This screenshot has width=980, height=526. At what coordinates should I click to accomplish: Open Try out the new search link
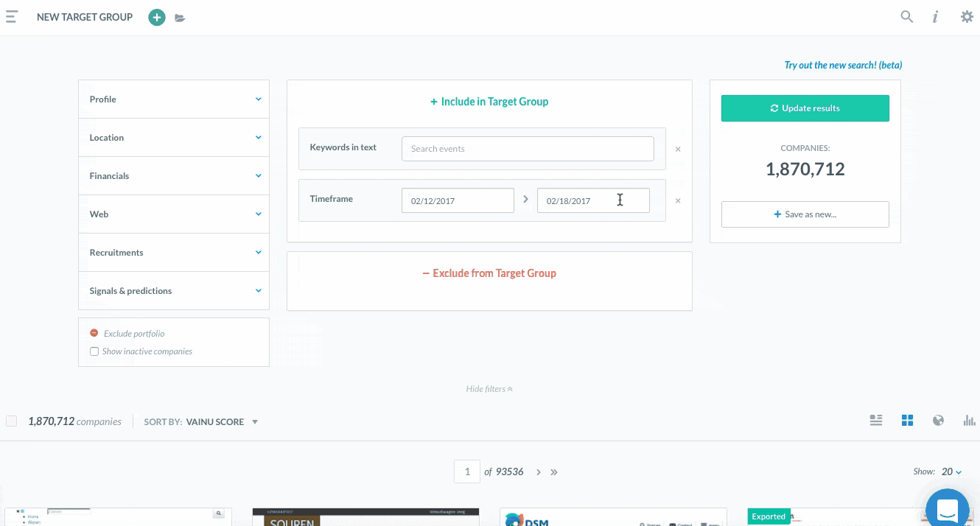pos(843,66)
